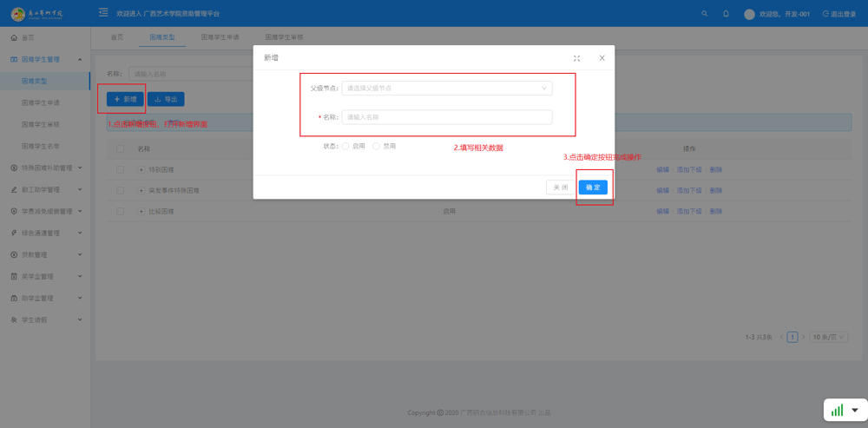Expand the 比较困难 tree row
The image size is (868, 428).
(141, 212)
